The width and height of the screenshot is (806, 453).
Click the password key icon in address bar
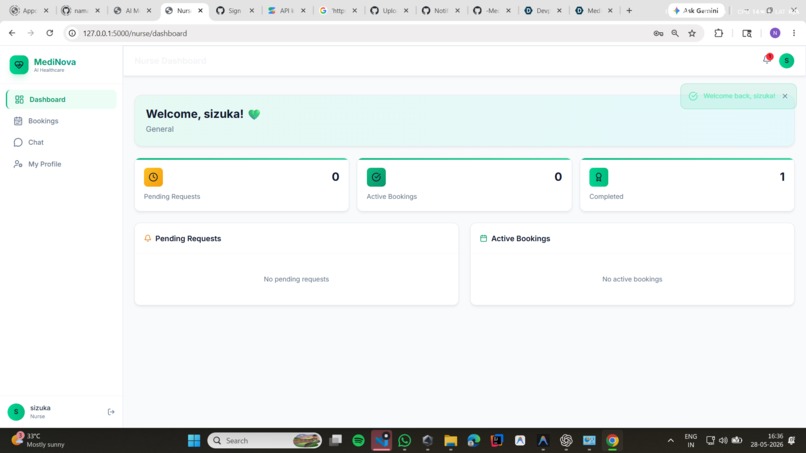click(x=658, y=33)
